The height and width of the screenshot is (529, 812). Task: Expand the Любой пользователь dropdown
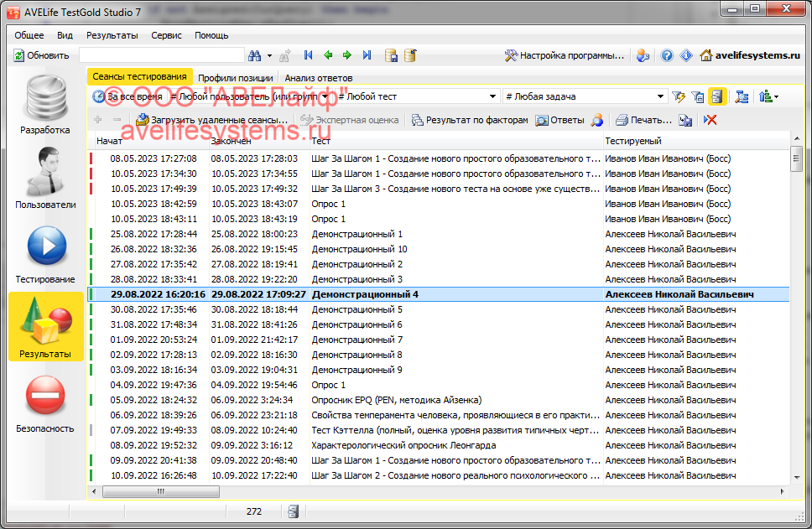[325, 96]
